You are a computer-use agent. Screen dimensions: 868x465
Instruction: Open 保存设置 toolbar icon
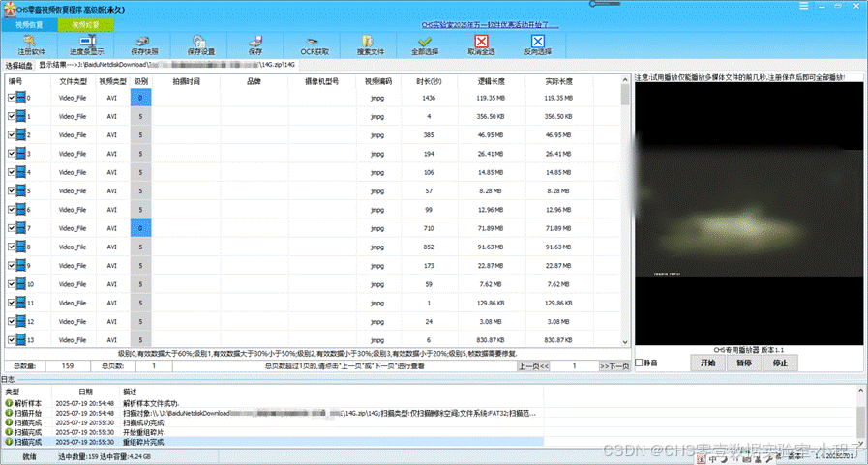coord(199,41)
